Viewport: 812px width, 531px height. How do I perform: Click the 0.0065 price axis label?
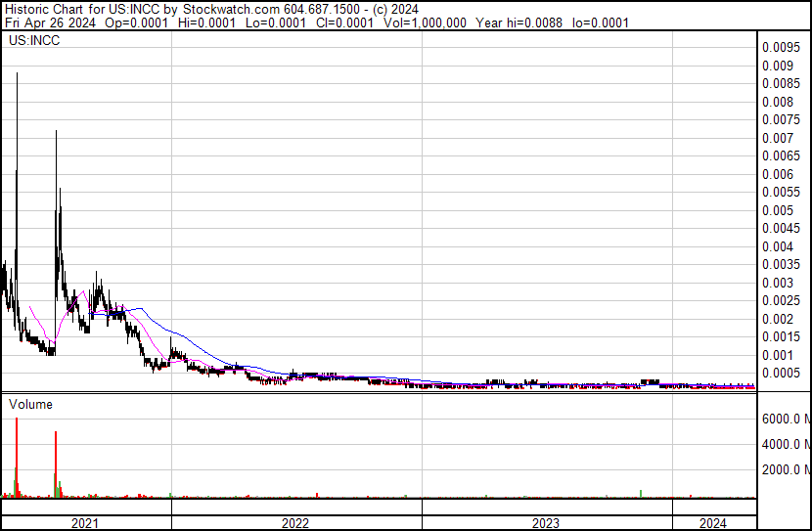[781, 155]
